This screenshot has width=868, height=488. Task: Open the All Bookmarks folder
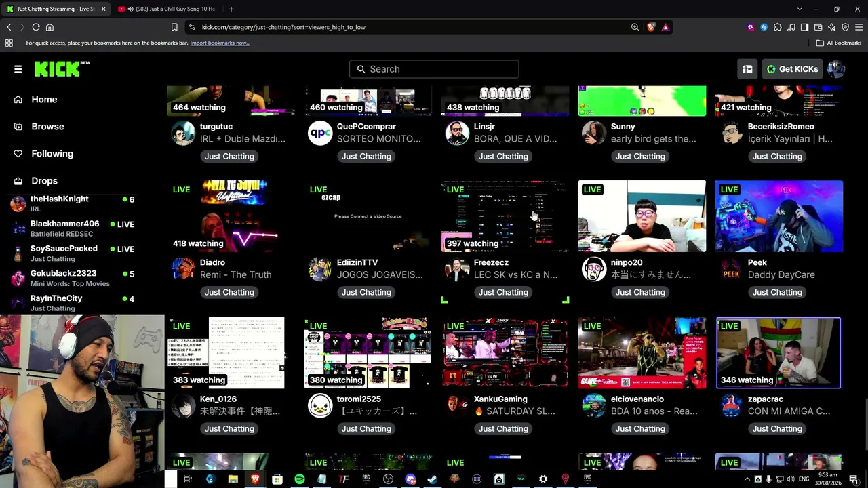point(839,43)
